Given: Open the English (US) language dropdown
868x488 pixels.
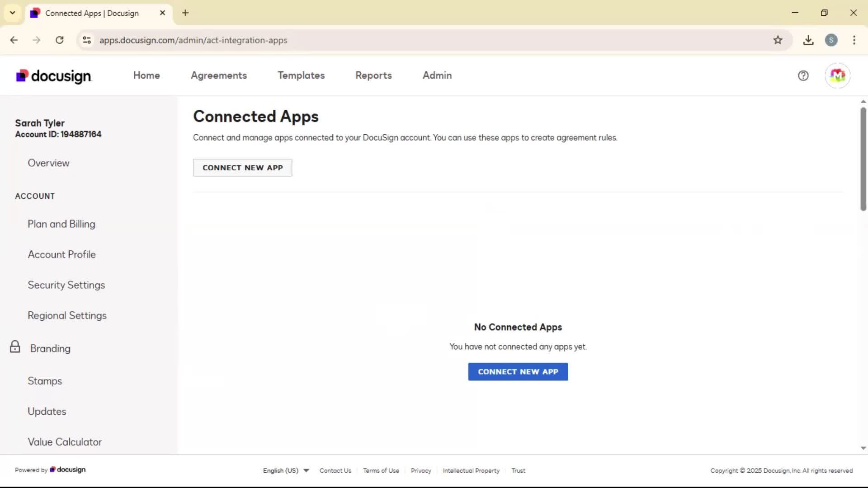Looking at the screenshot, I should coord(286,470).
